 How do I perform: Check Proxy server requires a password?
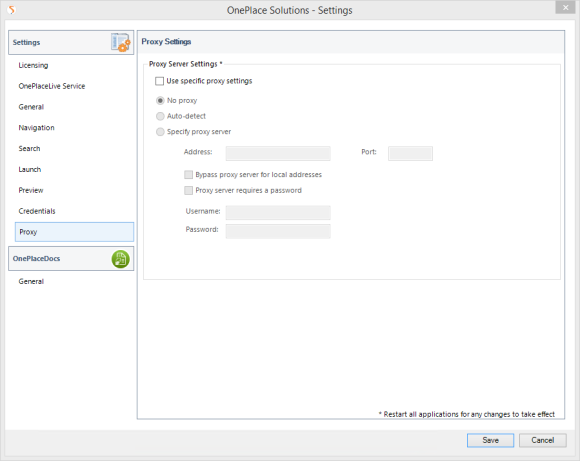[188, 191]
